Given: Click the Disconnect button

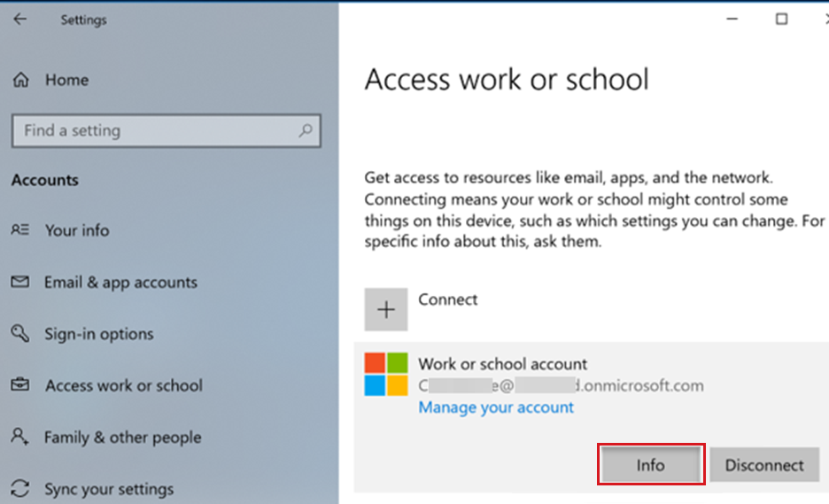Looking at the screenshot, I should coord(764,464).
